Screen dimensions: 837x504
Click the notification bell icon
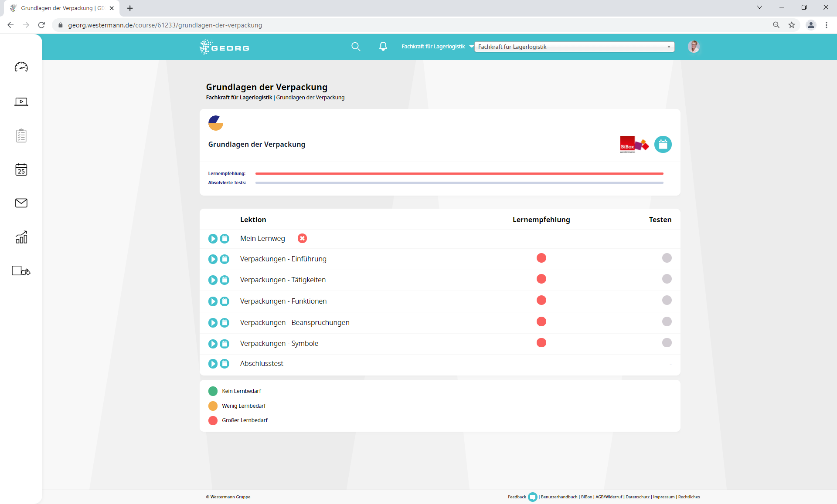coord(383,47)
